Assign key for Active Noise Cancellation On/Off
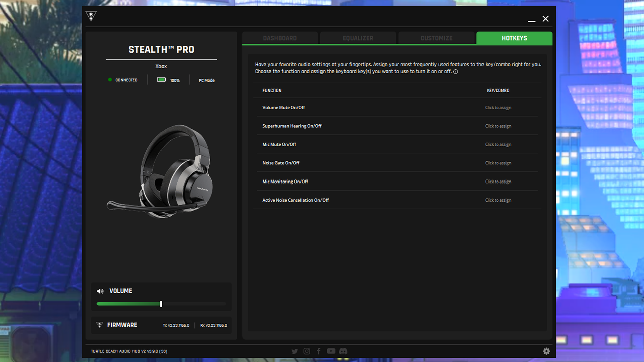 (498, 200)
